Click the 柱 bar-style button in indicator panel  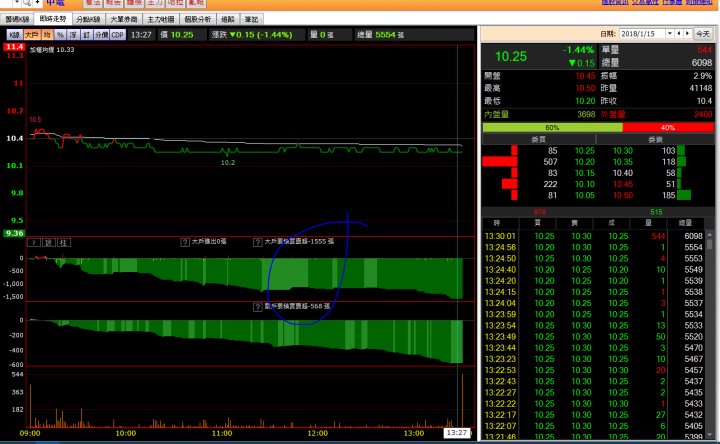pyautogui.click(x=63, y=242)
